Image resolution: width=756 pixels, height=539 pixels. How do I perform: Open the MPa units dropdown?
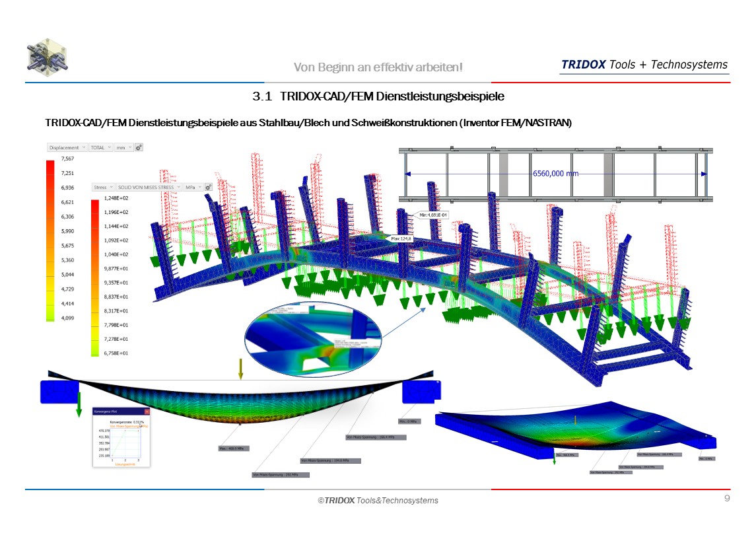pyautogui.click(x=193, y=188)
